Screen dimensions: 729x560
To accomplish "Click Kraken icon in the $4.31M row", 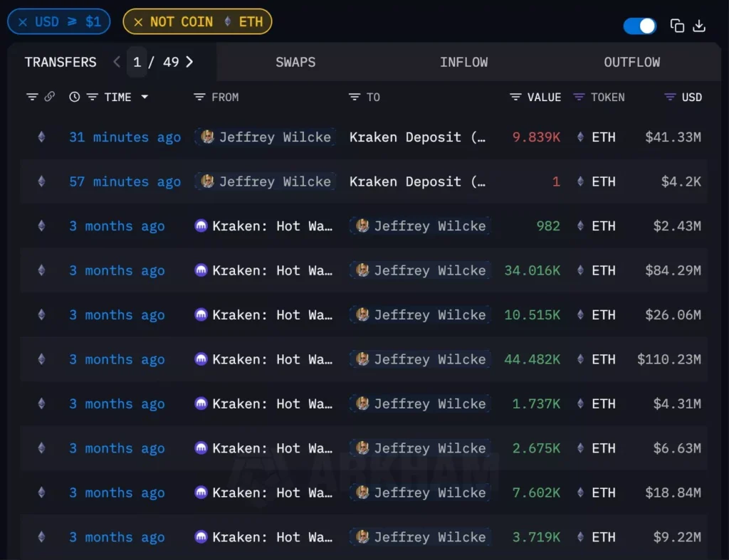I will tap(201, 403).
